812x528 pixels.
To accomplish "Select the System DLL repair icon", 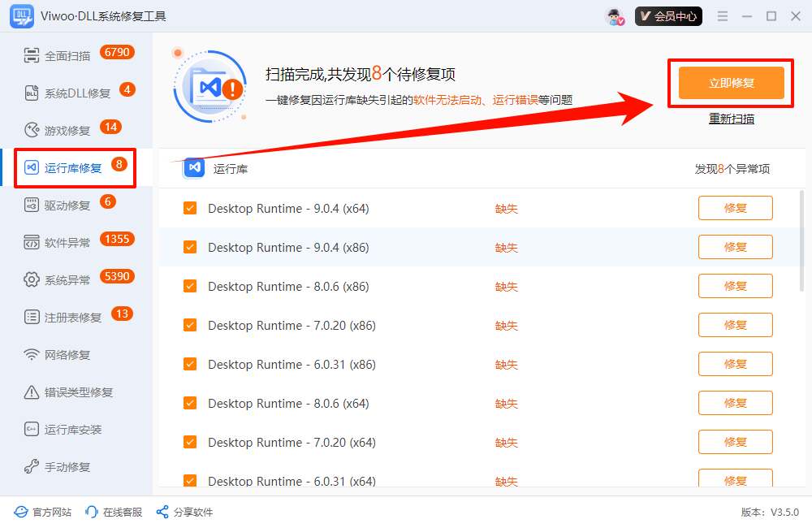I will (x=32, y=93).
